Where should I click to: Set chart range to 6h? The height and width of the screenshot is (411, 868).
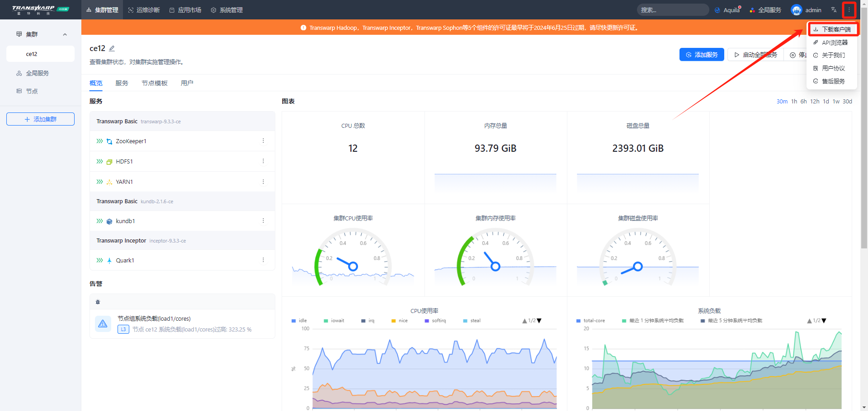pyautogui.click(x=803, y=102)
